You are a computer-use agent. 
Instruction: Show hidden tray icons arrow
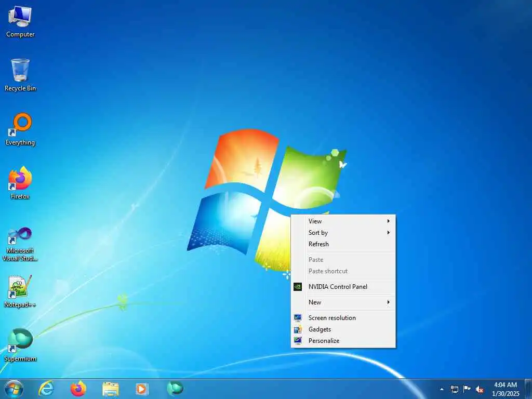(442, 389)
